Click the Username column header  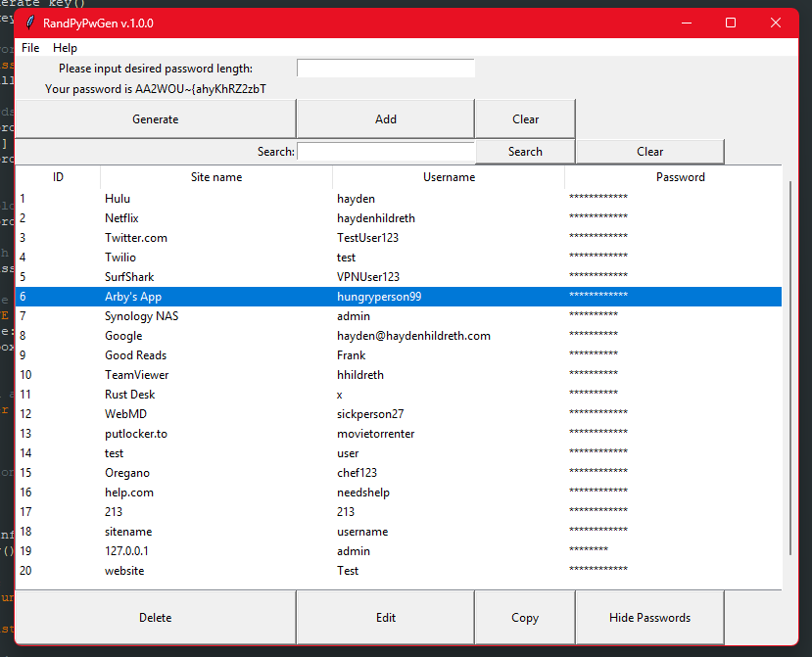tap(449, 177)
